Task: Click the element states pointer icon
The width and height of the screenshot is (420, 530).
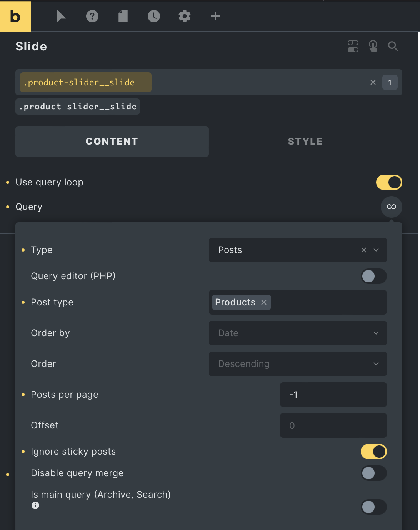Action: pyautogui.click(x=373, y=46)
